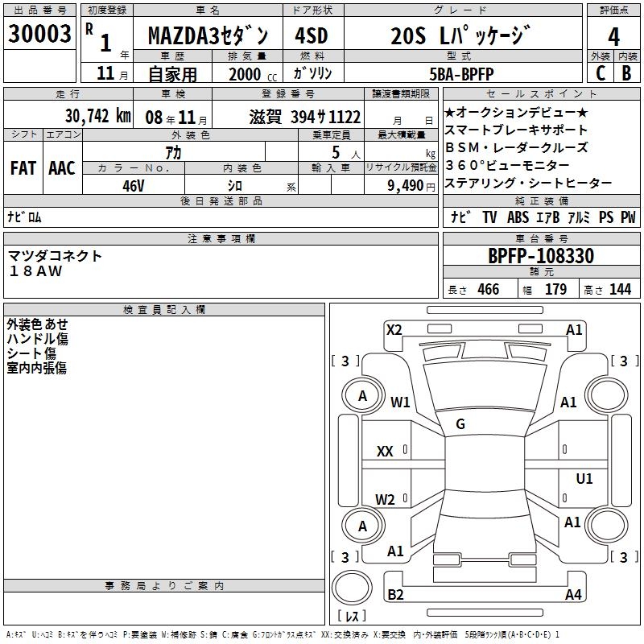This screenshot has width=644, height=644.
Task: Click the W1 repair marker on the fender
Action: tap(400, 402)
